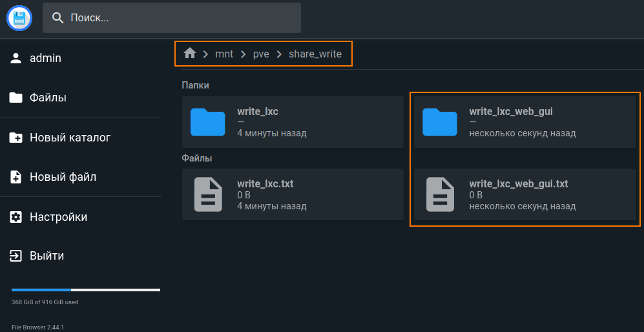Screen dimensions: 644x332
Task: Create a folder via Новый каталог
Action: tap(70, 138)
